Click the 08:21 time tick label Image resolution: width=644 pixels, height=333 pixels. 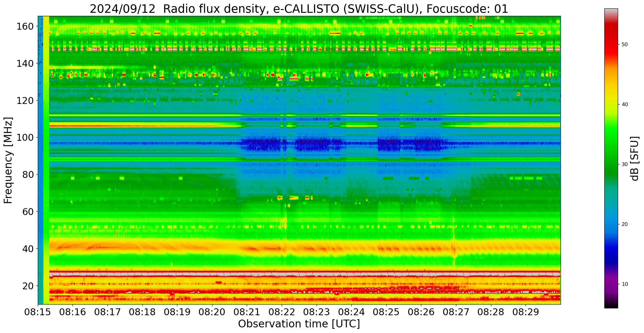point(247,312)
